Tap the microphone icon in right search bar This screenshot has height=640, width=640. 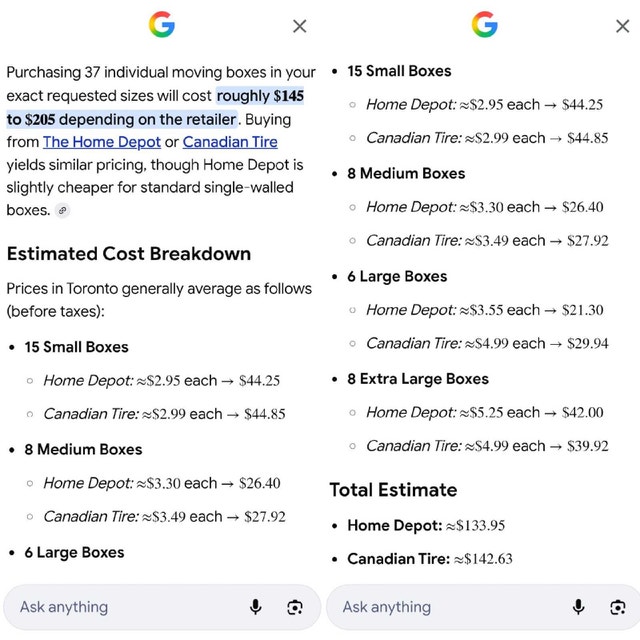(x=578, y=607)
